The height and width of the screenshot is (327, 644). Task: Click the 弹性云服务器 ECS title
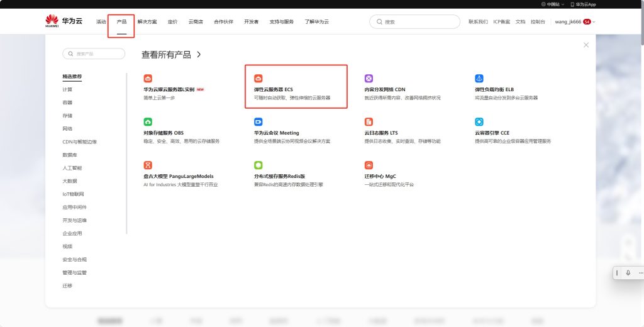pos(274,89)
